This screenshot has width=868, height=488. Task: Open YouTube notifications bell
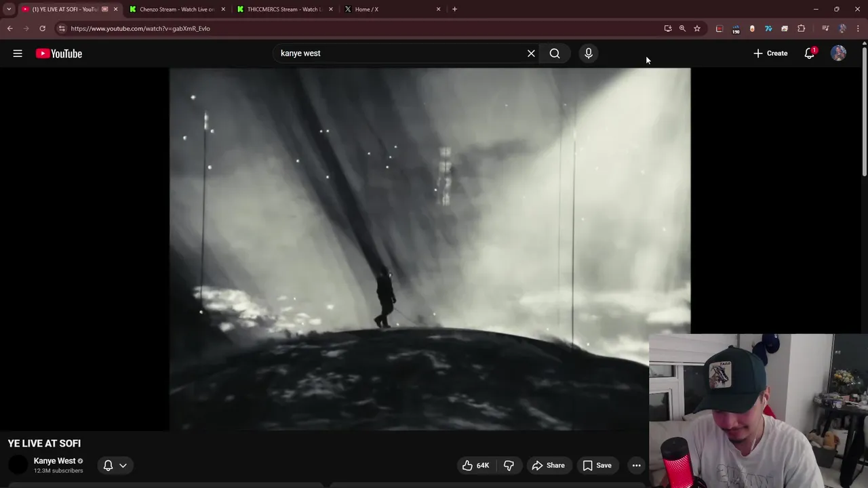809,54
